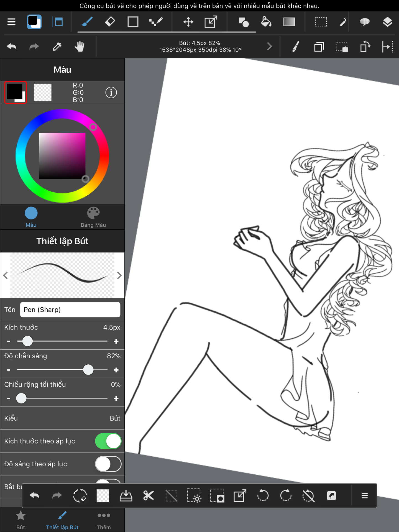This screenshot has height=532, width=399.
Task: Show previous brush preview with left chevron
Action: (x=5, y=275)
